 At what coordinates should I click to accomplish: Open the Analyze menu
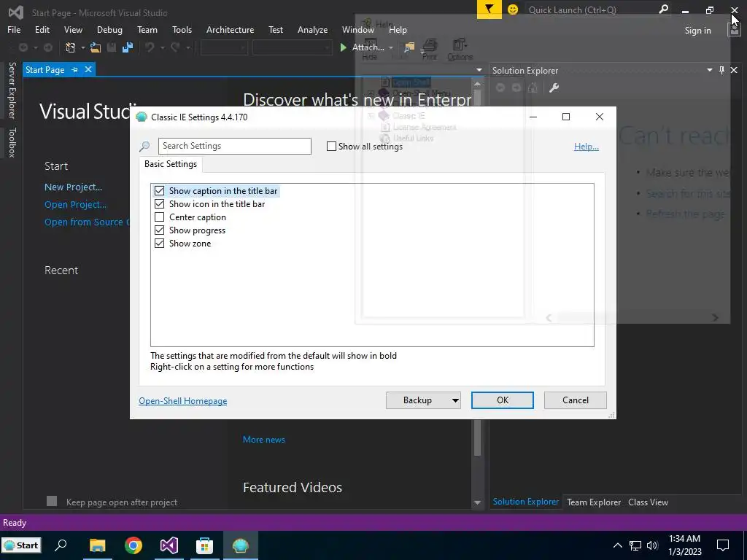(312, 29)
